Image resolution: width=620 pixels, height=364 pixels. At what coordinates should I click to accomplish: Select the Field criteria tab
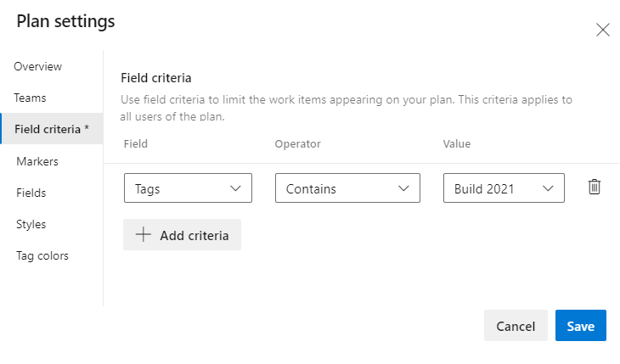tap(52, 129)
